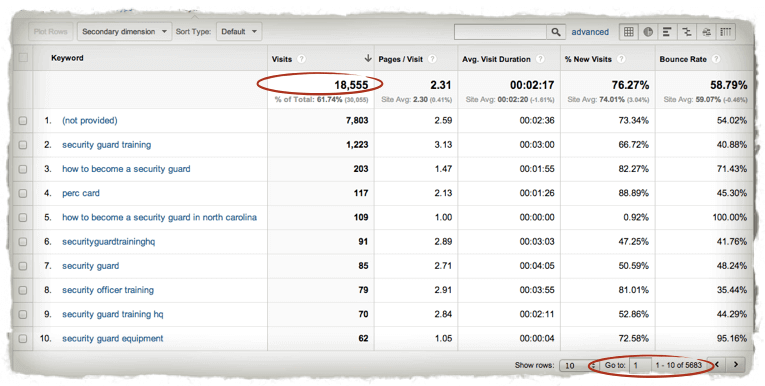Screen dimensions: 765x386
Task: Sort by Pages / Visit column header
Action: point(401,59)
